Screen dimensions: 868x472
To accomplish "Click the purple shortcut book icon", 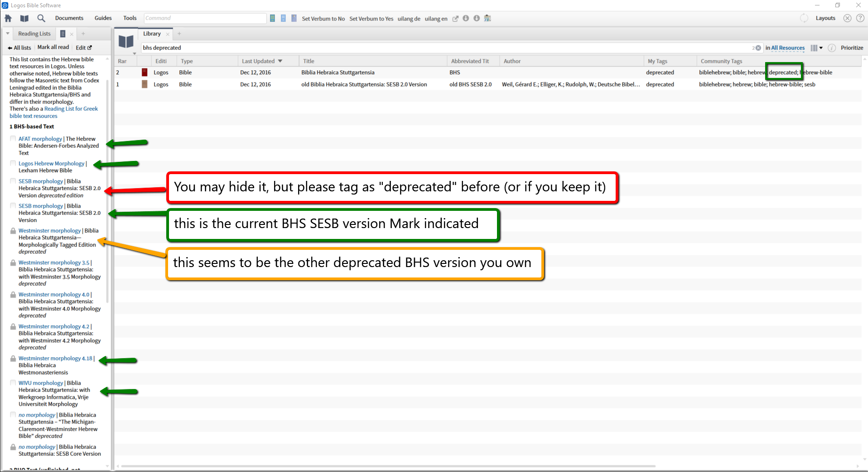I will tap(294, 18).
